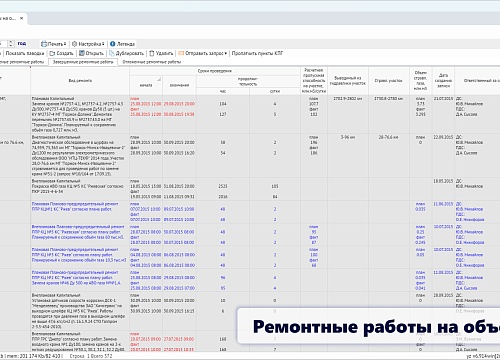The image size is (500, 360).
Task: Open the Настройка settings dropdown
Action: click(88, 44)
